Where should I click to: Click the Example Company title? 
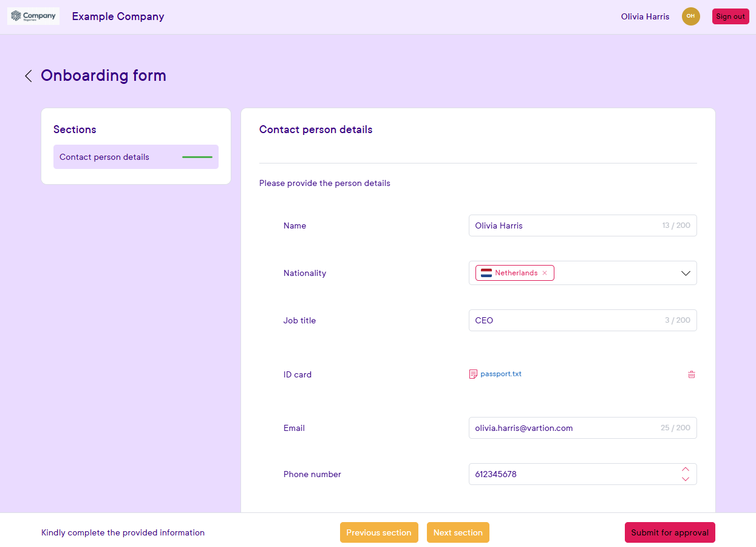coord(118,16)
